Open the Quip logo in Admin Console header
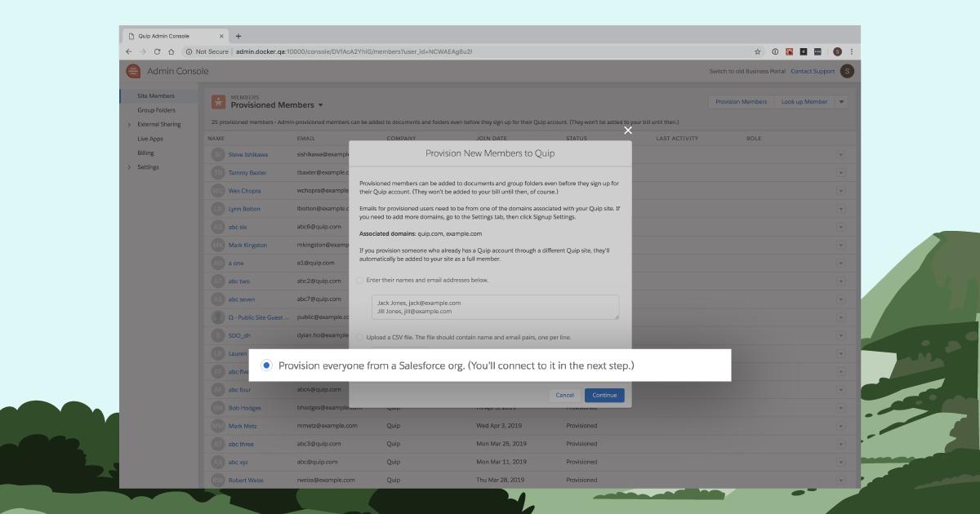 (x=133, y=71)
